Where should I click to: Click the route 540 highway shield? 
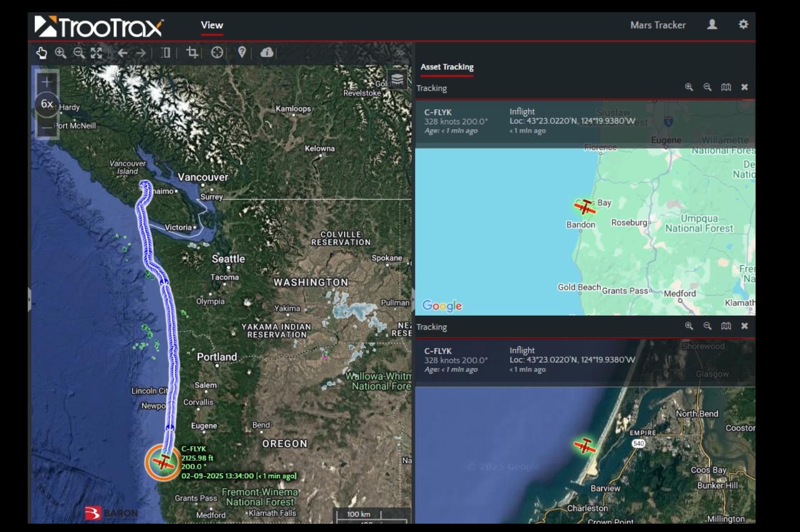[639, 443]
